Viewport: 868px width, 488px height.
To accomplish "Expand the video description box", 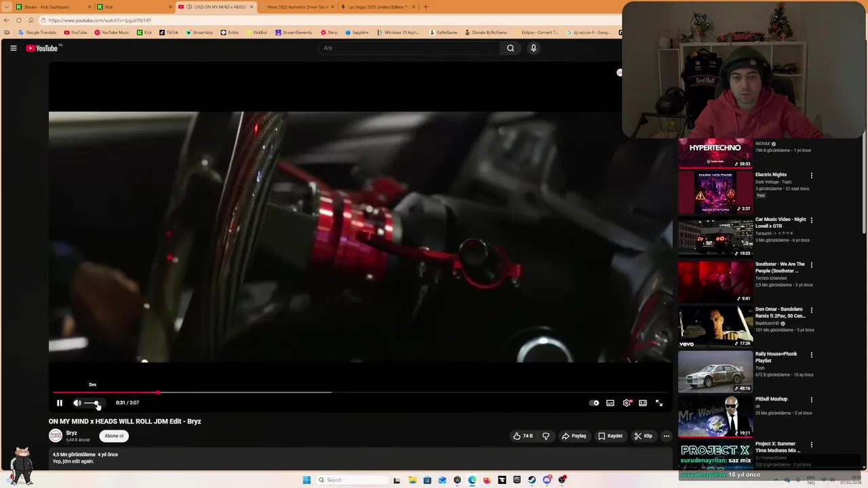I will click(359, 457).
